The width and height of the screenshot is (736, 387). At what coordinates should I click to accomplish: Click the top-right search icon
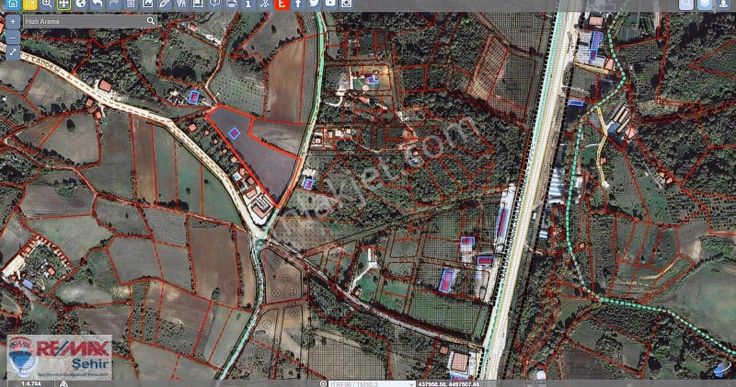pos(686,4)
